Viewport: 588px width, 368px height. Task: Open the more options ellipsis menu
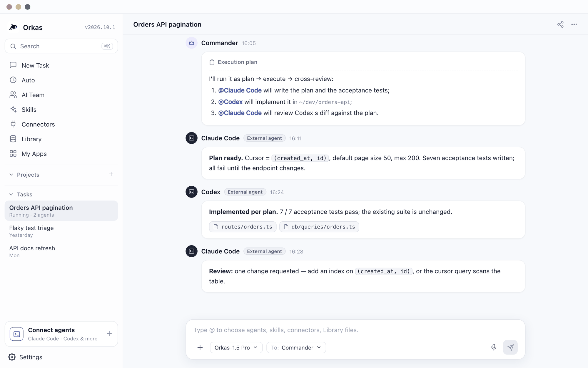click(574, 24)
